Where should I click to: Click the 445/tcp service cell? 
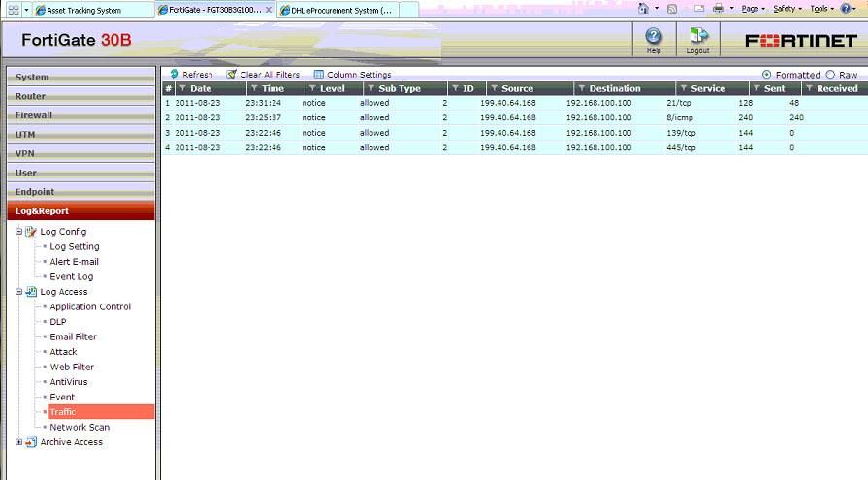point(681,147)
